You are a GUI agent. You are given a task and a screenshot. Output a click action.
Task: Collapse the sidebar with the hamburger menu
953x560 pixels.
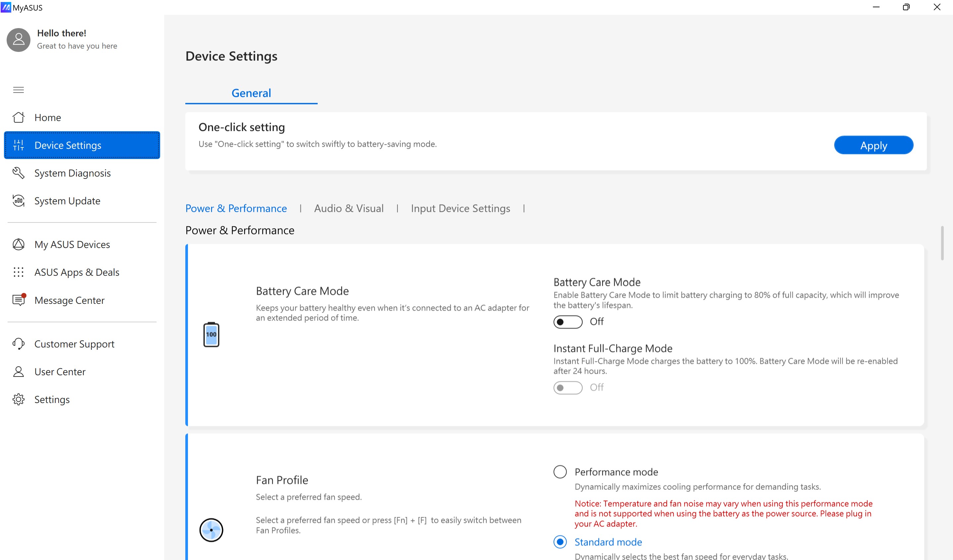click(18, 90)
